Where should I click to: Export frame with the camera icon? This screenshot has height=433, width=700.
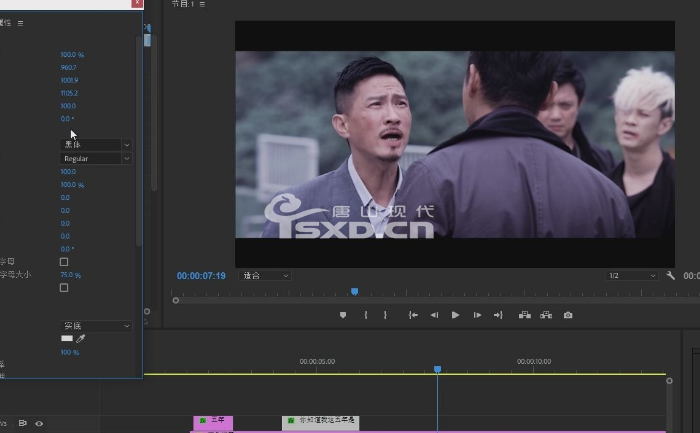568,315
